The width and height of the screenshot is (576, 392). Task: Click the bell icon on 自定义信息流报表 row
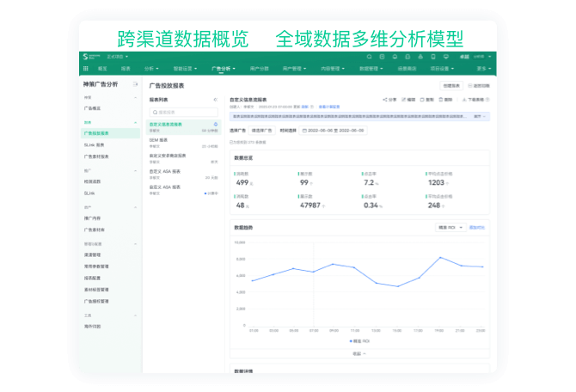pyautogui.click(x=216, y=124)
